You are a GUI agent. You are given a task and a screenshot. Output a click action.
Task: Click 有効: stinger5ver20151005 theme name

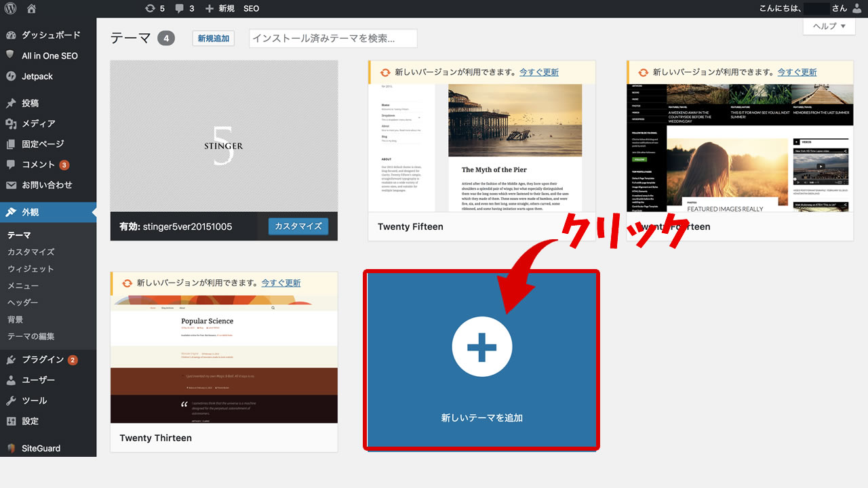tap(176, 226)
